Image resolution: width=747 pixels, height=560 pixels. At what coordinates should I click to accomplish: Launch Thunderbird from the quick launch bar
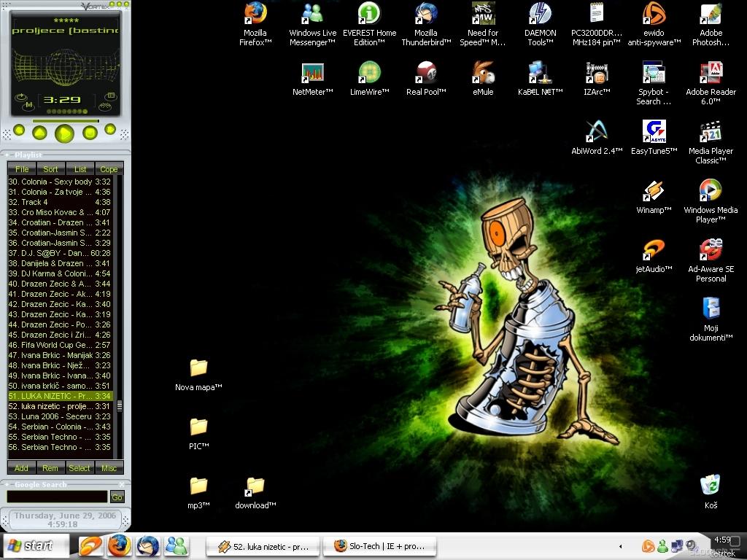coord(147,545)
